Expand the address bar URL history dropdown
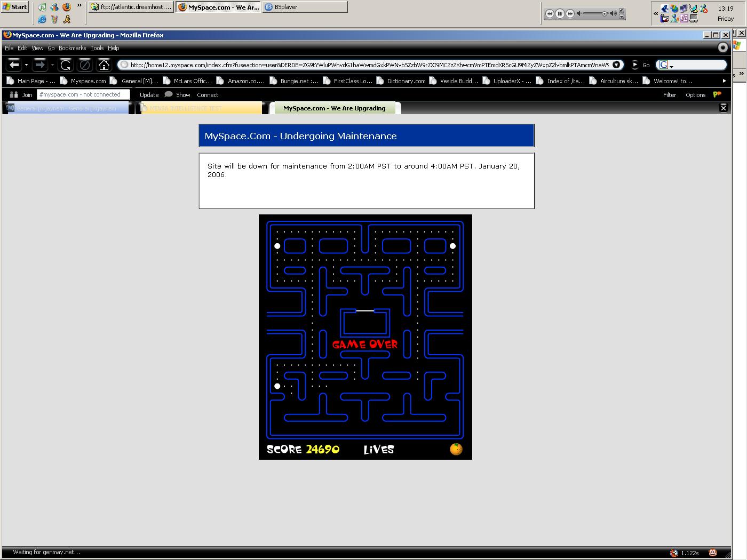Viewport: 747px width, 560px height. tap(616, 65)
